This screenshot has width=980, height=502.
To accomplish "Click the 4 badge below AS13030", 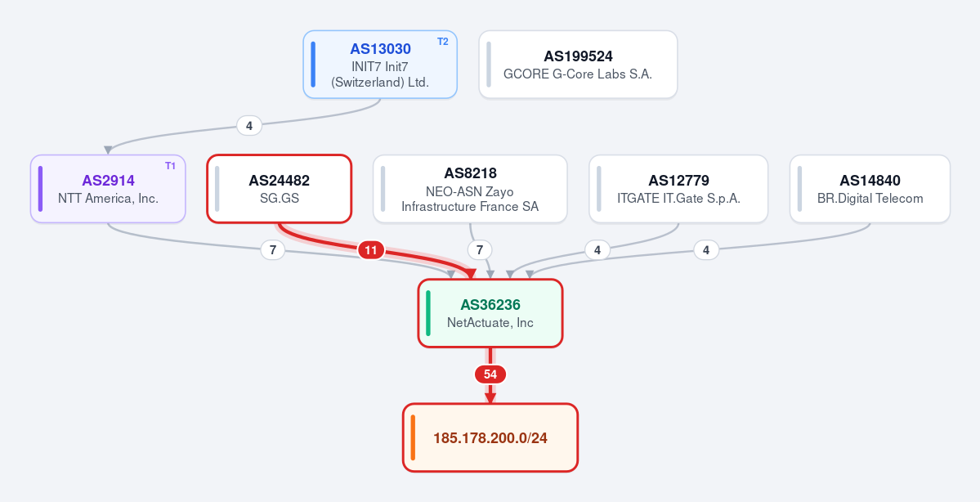I will pos(248,126).
